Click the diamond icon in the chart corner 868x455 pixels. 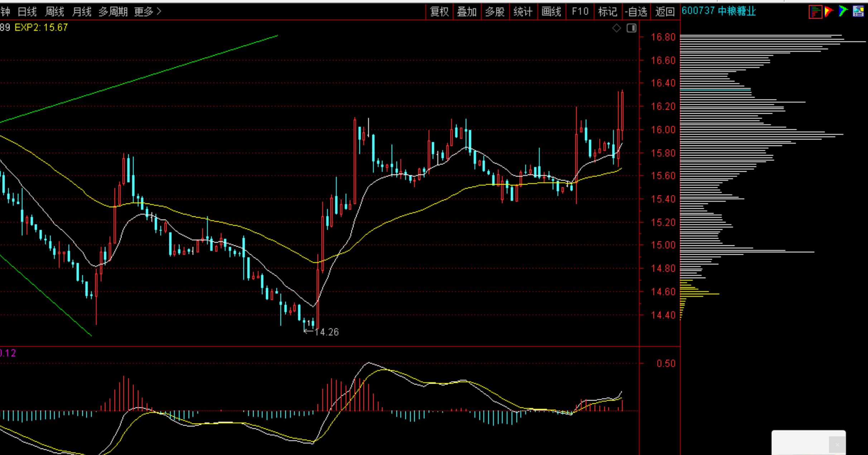[x=616, y=28]
